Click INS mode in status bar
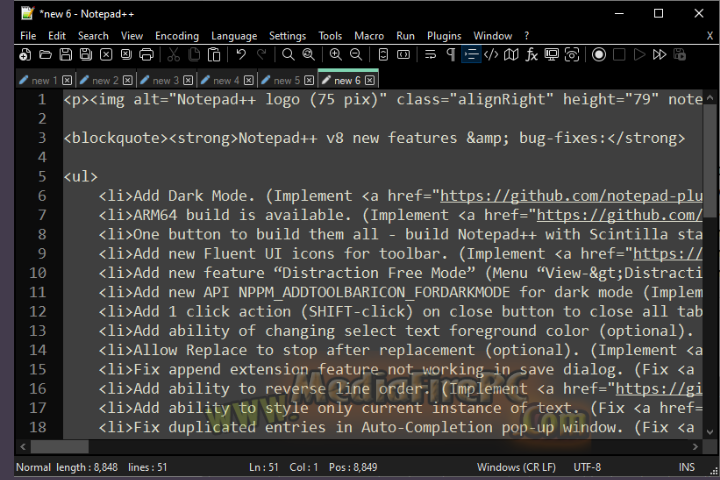 click(686, 467)
